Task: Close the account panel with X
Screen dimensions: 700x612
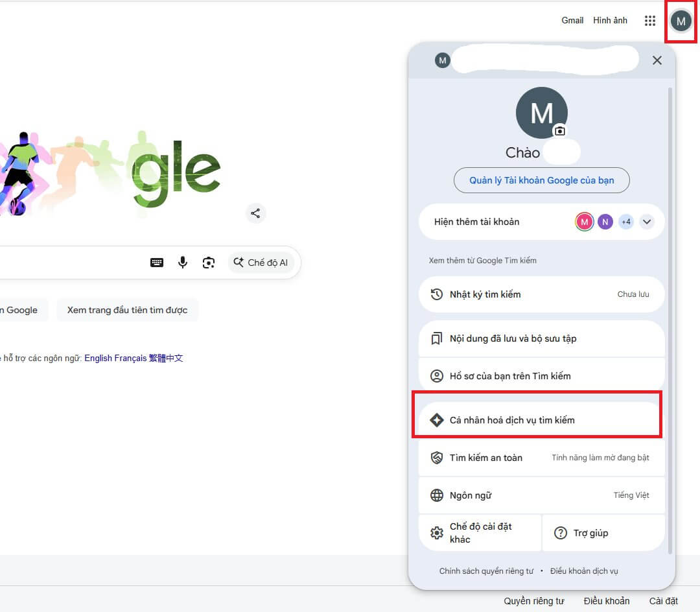Action: pos(657,60)
